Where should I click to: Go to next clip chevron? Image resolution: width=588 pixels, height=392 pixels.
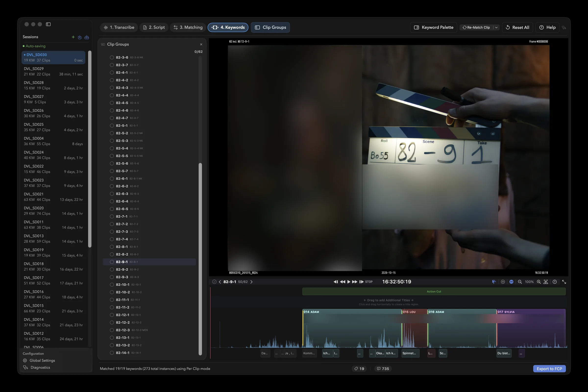(x=252, y=282)
